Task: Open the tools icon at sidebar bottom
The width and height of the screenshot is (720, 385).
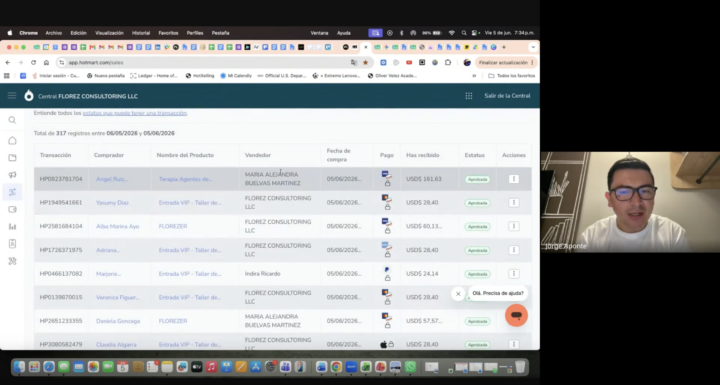Action: (12, 261)
